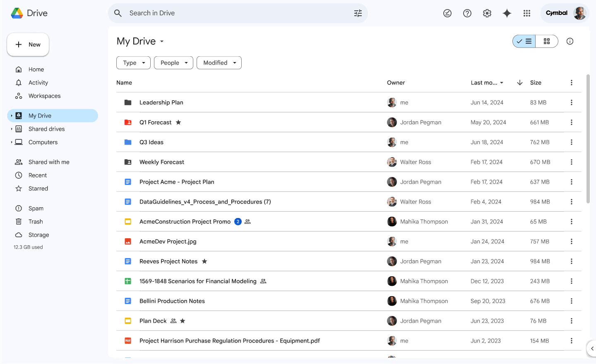The width and height of the screenshot is (596, 364).
Task: Open the Modified filter dropdown
Action: point(219,63)
